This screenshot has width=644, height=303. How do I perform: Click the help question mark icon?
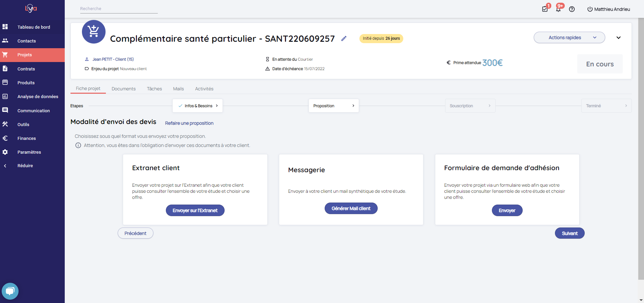pos(572,9)
